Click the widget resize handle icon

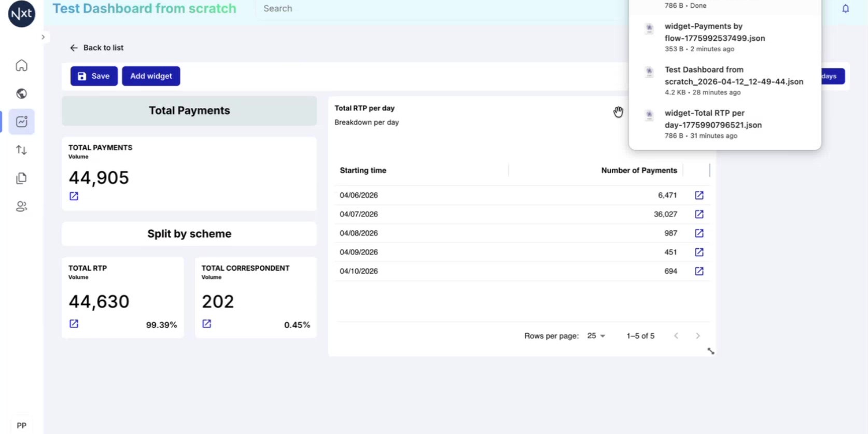(711, 351)
